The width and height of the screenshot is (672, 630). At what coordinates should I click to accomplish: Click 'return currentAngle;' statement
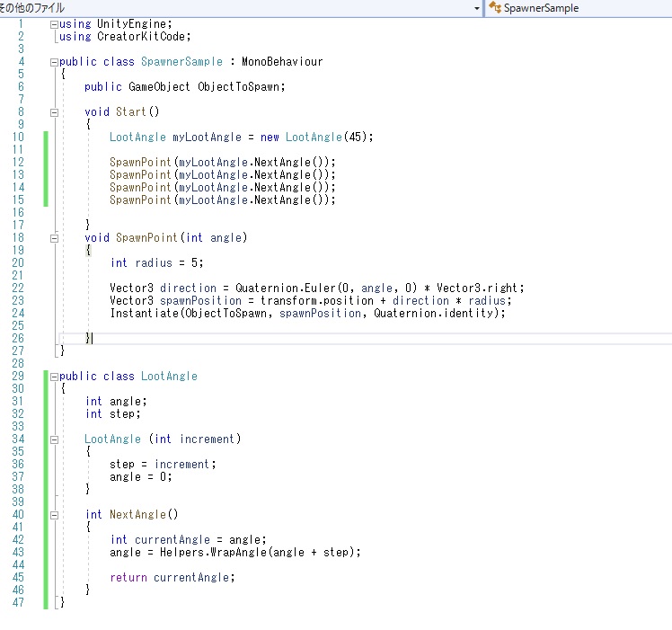(172, 578)
